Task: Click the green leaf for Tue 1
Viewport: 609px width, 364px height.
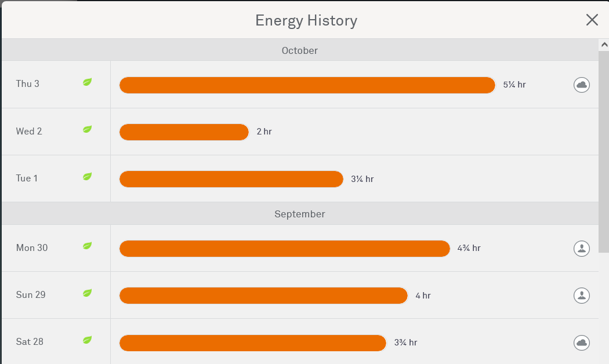Action: click(x=87, y=176)
